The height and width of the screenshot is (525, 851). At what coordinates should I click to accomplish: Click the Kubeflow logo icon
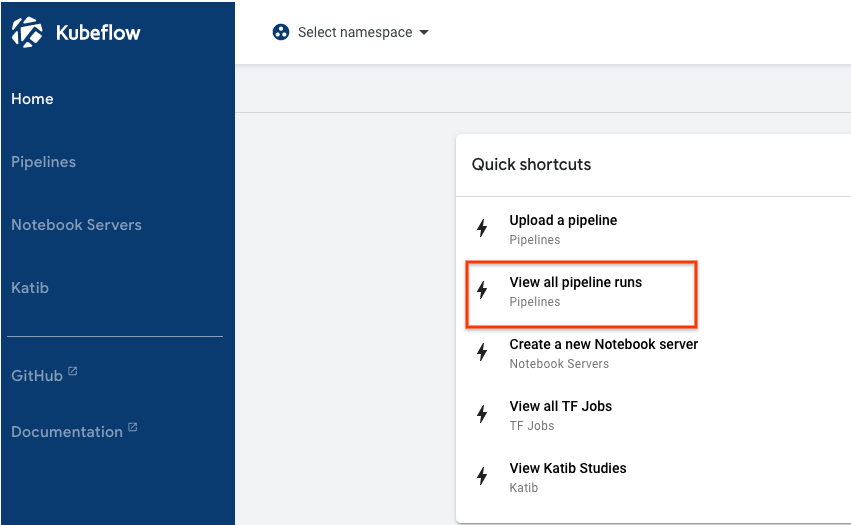click(x=27, y=32)
